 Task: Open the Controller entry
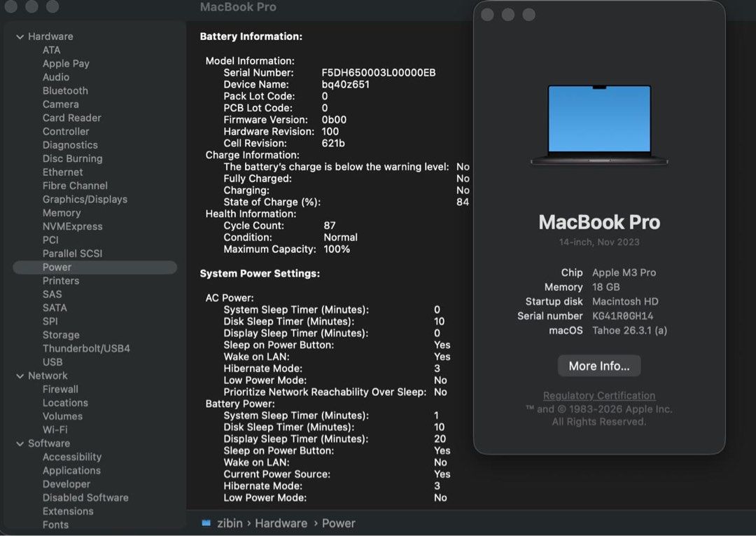(66, 131)
